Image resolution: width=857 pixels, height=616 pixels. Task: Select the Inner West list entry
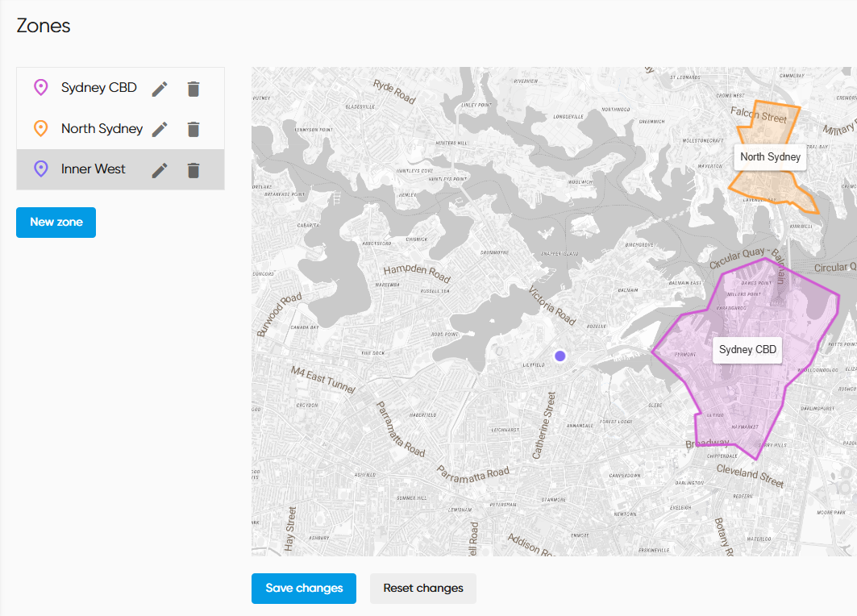[x=94, y=170]
